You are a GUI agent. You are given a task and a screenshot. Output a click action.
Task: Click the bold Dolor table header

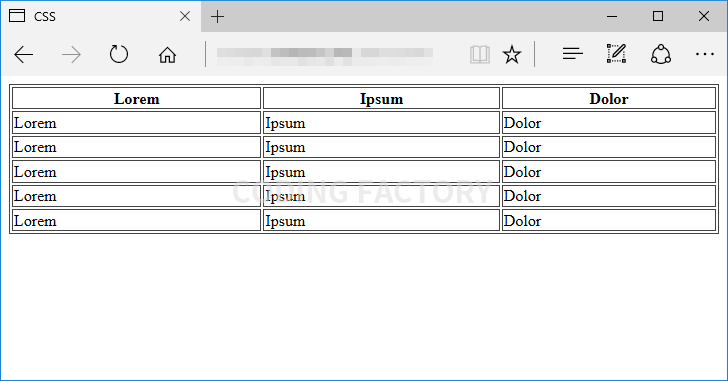click(x=609, y=98)
